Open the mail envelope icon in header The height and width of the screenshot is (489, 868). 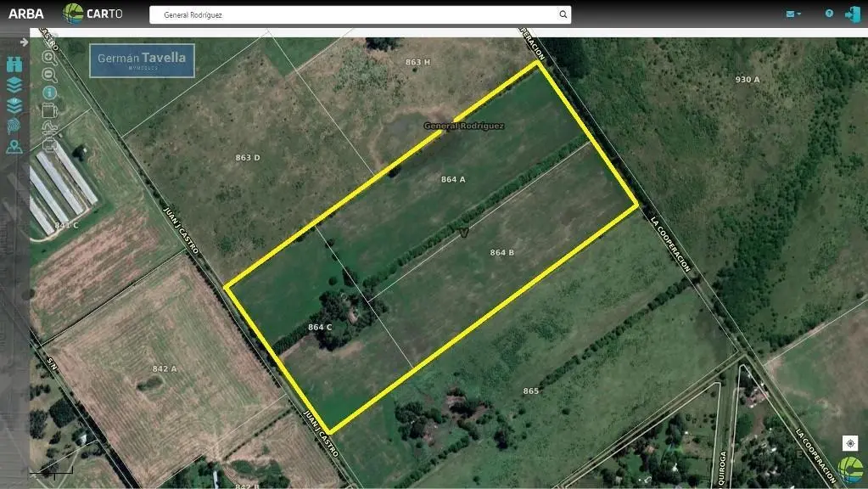[790, 14]
